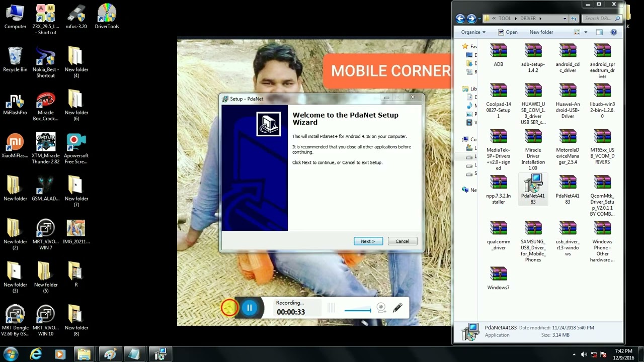Open the Windows Start menu
Image resolution: width=644 pixels, height=362 pixels.
click(x=11, y=354)
